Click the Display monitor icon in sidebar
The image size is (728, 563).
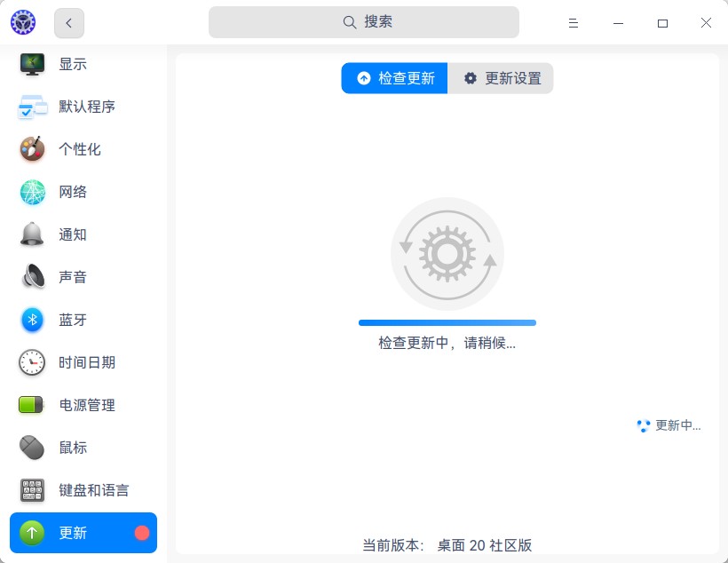pos(32,64)
